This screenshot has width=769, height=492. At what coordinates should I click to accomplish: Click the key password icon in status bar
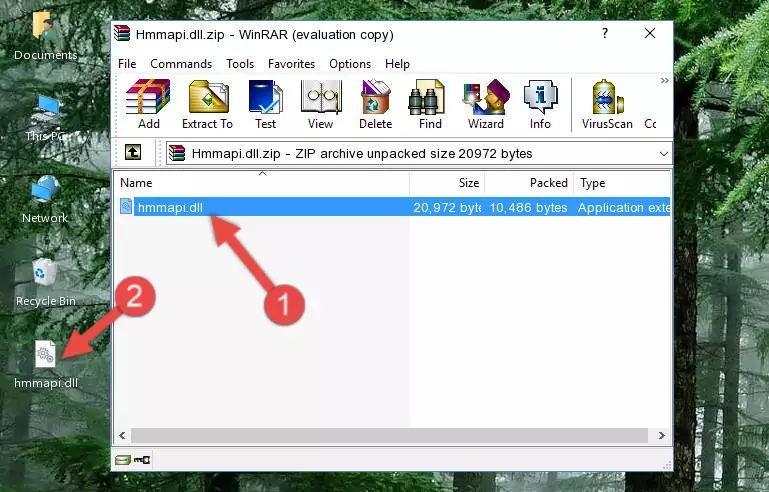pyautogui.click(x=142, y=460)
